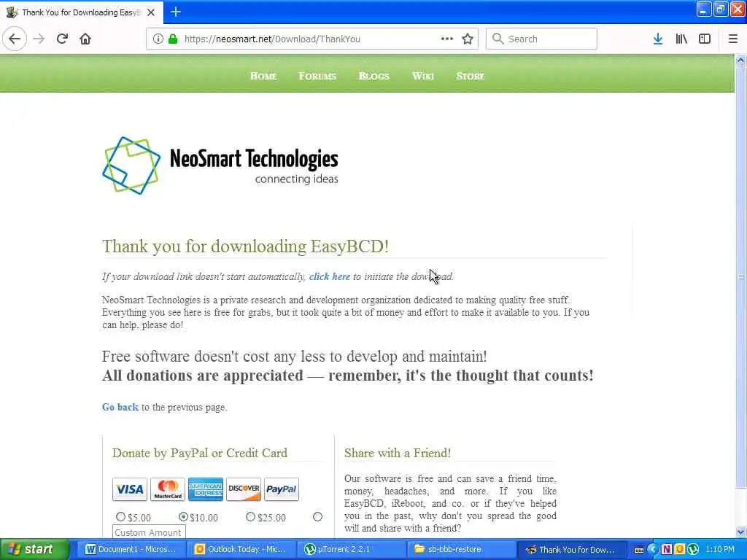Click the Discover card icon
Viewport: 747px width, 560px height.
tap(244, 489)
